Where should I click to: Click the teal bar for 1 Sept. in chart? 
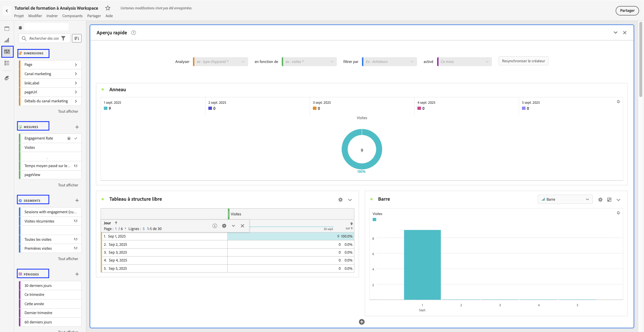[422, 264]
